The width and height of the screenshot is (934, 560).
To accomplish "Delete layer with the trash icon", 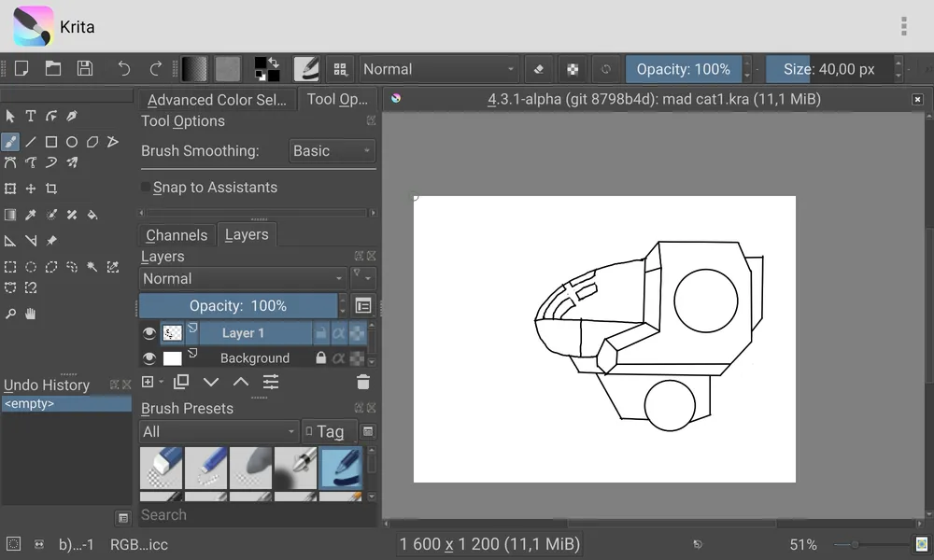I will 363,382.
